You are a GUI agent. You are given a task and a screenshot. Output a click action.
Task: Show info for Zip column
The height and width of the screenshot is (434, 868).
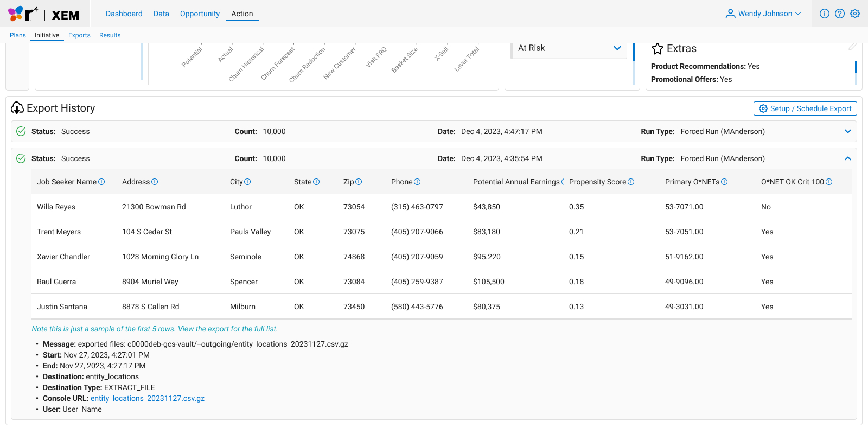tap(359, 182)
